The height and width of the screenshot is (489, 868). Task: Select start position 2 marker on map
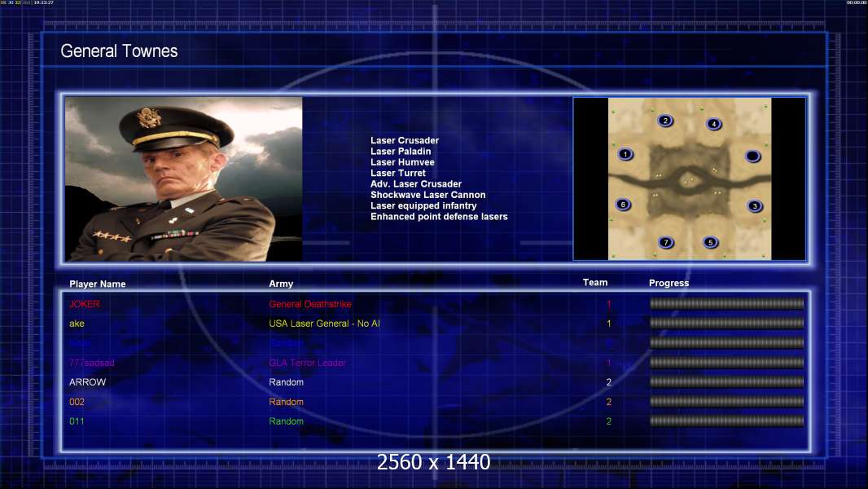point(665,120)
